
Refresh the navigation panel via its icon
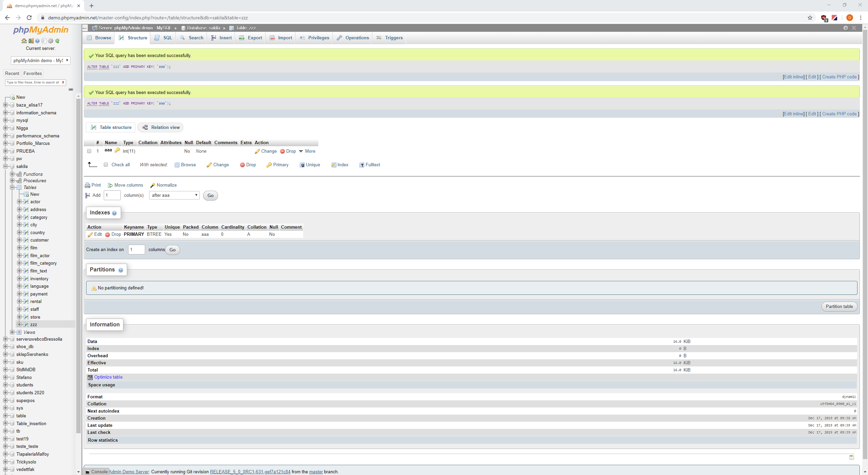click(57, 41)
